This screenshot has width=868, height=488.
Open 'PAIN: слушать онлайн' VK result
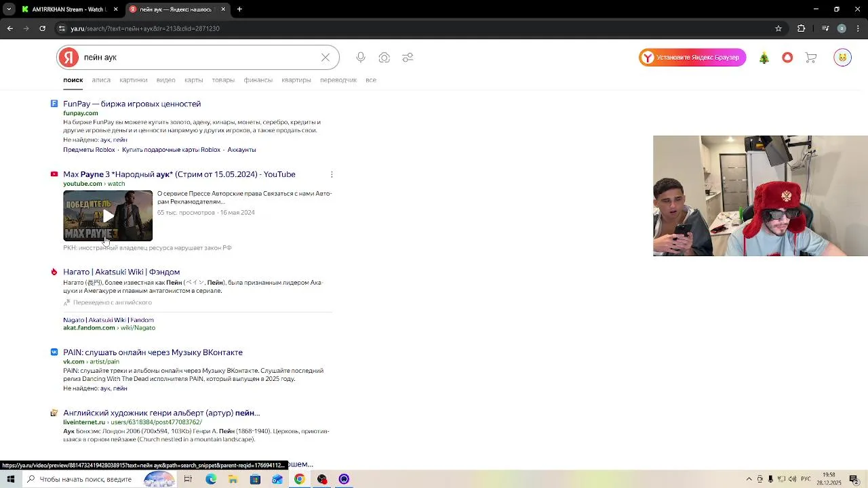[153, 352]
